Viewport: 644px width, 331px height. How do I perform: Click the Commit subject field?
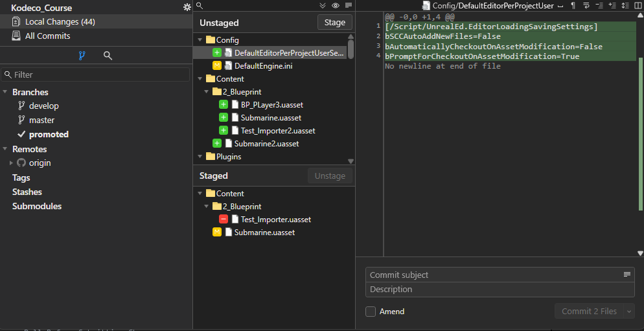pos(500,275)
